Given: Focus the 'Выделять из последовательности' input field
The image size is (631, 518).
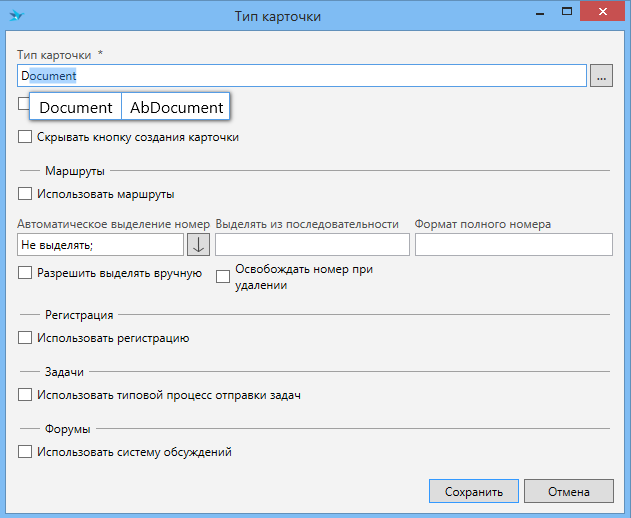Looking at the screenshot, I should [312, 245].
